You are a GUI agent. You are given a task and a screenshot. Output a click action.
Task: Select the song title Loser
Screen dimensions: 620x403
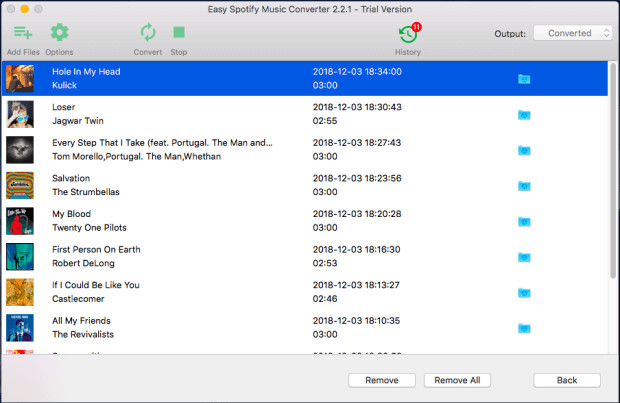point(63,107)
